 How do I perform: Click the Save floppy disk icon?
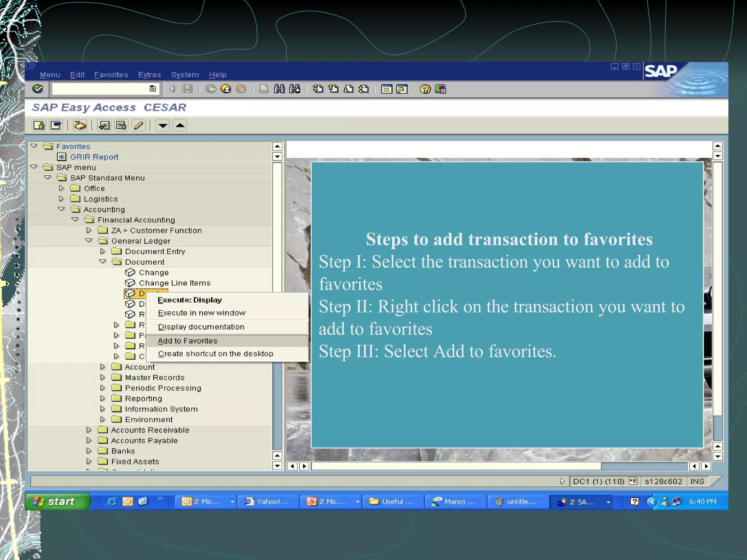187,89
